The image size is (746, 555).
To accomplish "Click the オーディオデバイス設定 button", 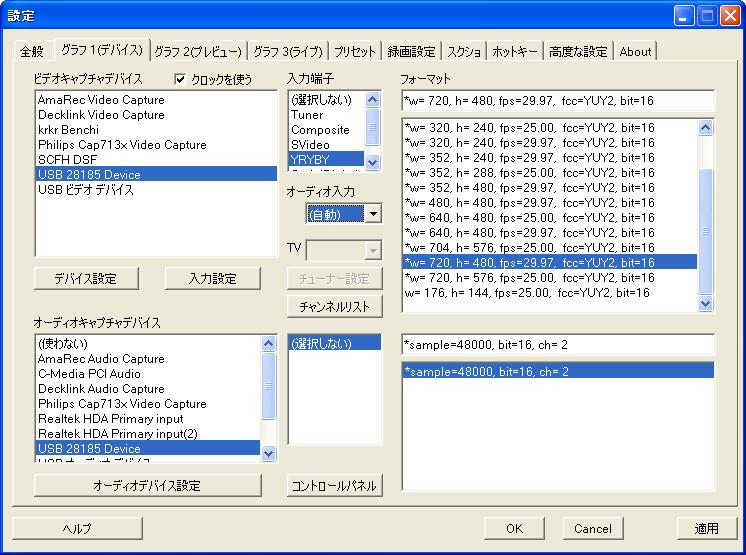I will pyautogui.click(x=147, y=486).
